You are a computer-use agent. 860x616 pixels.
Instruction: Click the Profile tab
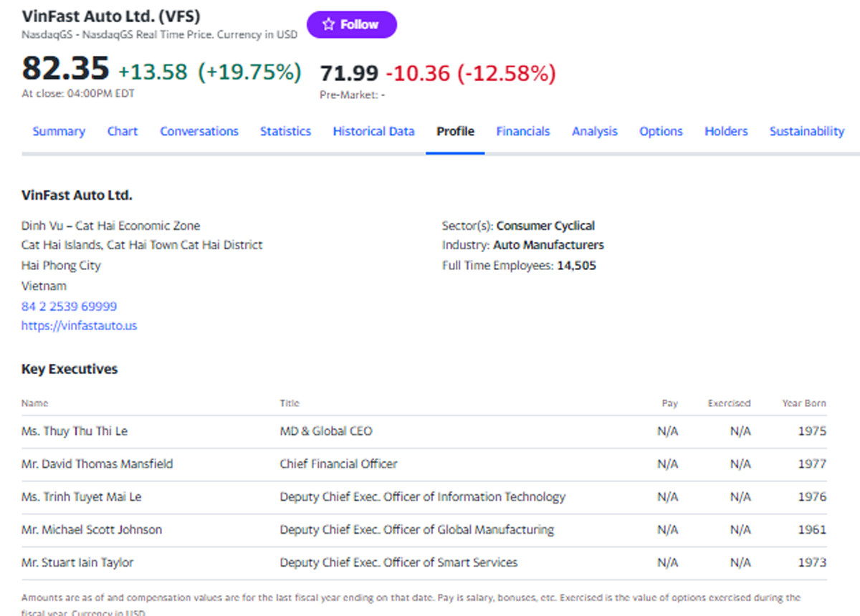click(455, 131)
